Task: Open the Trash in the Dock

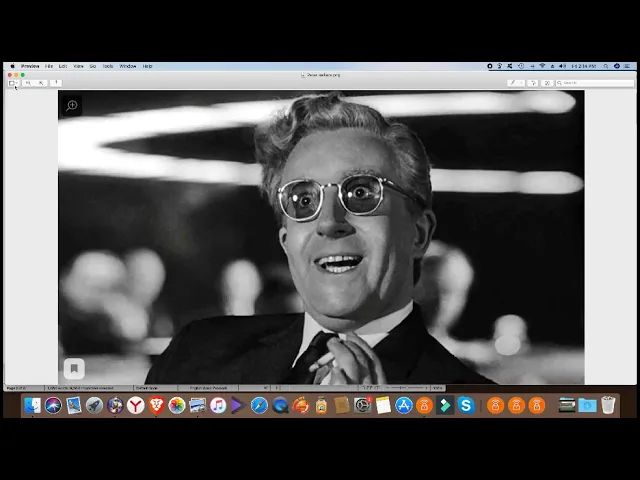Action: point(608,405)
